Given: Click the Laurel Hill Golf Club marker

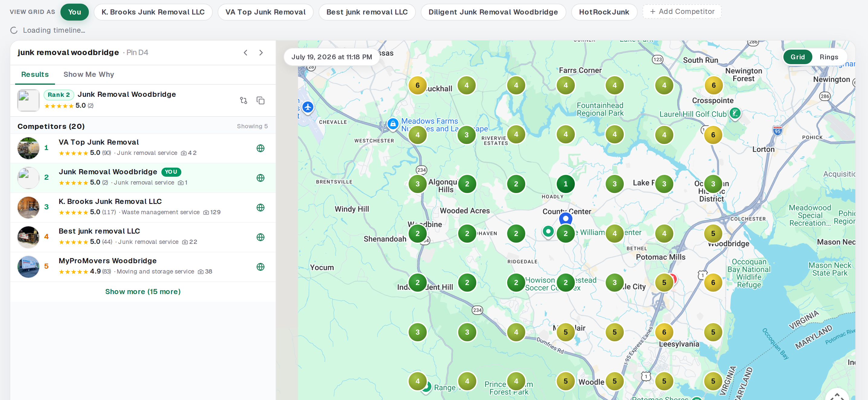Looking at the screenshot, I should click(x=735, y=113).
